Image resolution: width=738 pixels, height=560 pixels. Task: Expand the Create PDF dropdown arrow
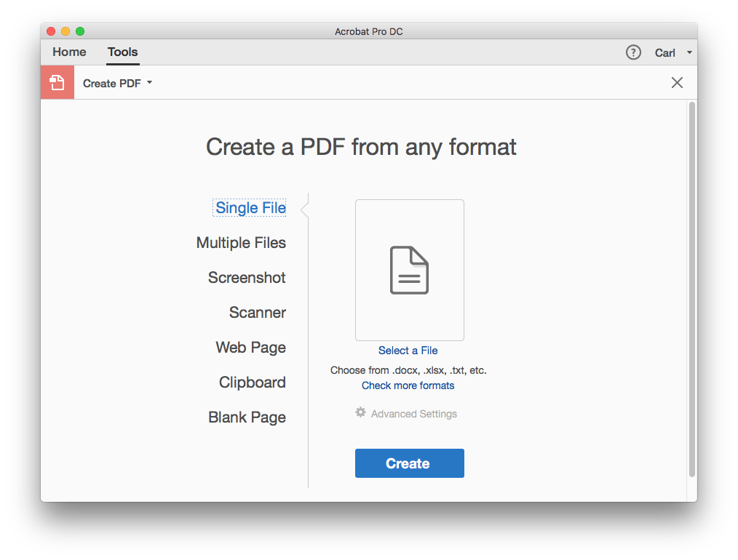[150, 83]
